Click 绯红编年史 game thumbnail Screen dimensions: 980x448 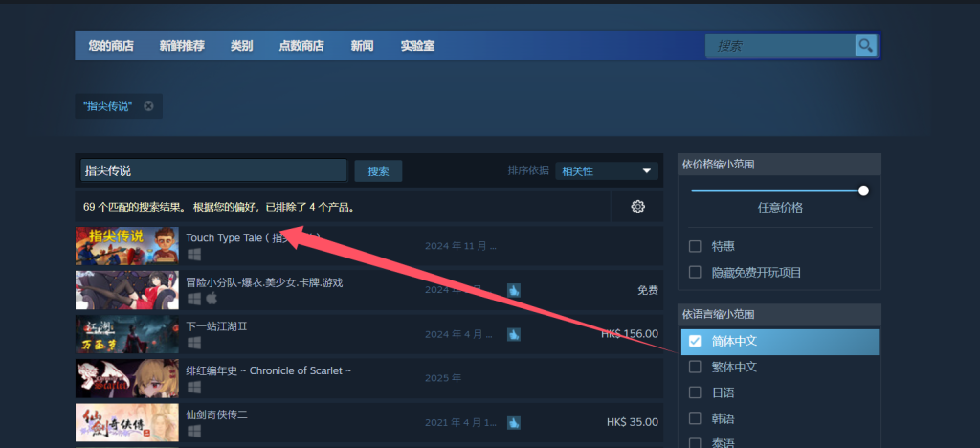pos(127,378)
